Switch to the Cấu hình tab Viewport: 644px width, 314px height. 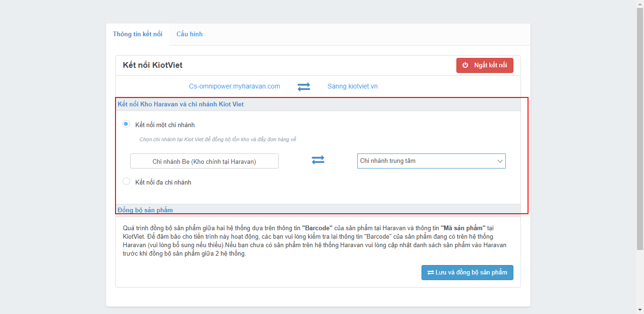click(190, 34)
